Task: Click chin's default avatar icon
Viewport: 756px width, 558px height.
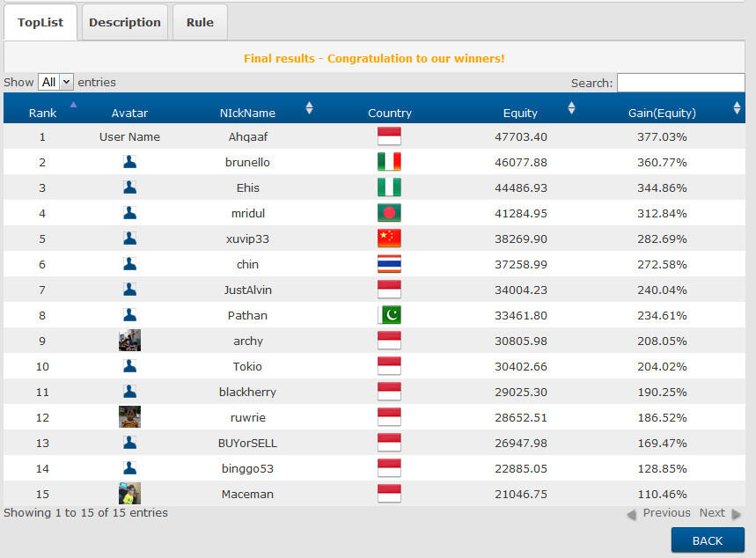Action: coord(129,264)
